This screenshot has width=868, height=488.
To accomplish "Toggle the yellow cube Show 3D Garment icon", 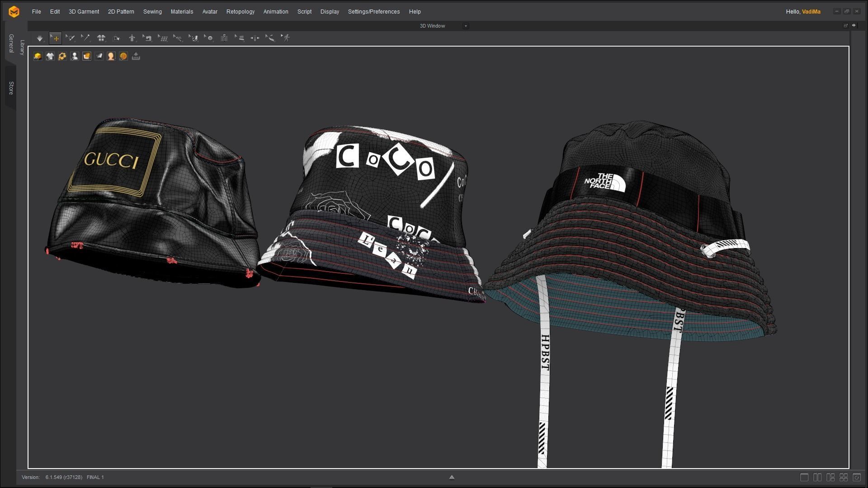I will point(38,56).
